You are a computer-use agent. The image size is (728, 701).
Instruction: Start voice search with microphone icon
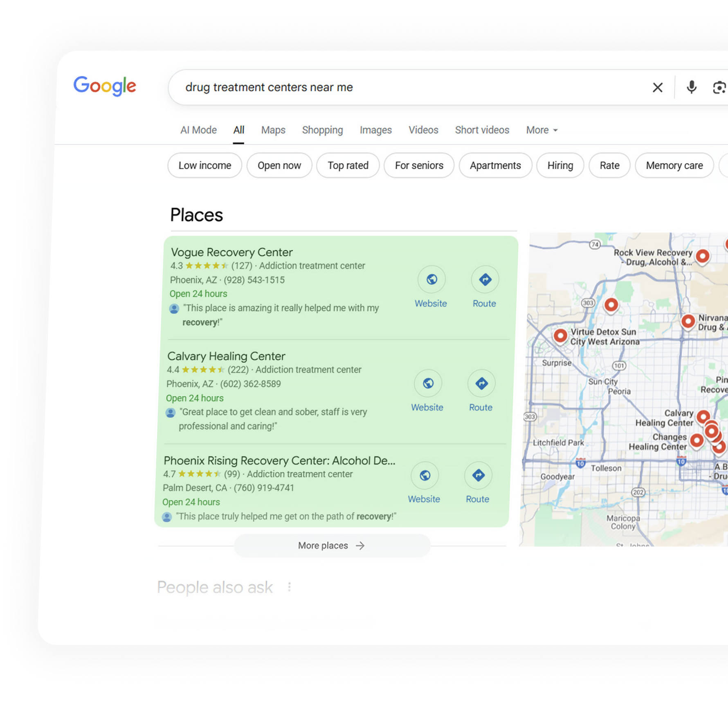[691, 87]
